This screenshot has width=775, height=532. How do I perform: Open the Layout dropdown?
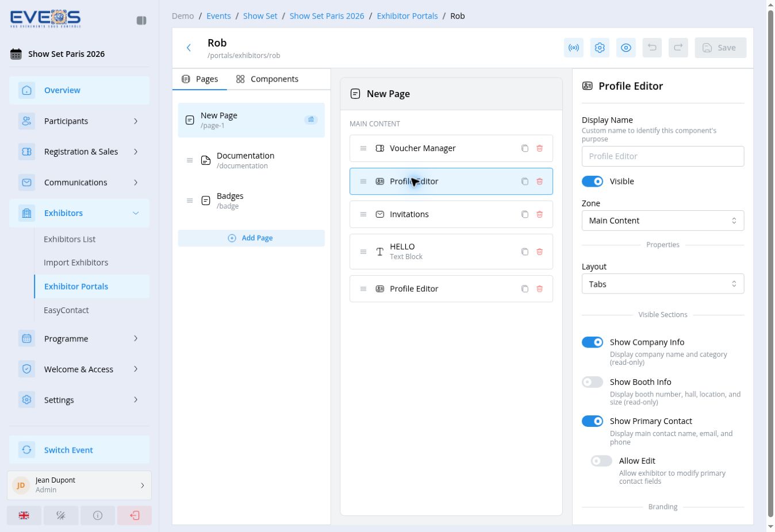pyautogui.click(x=663, y=284)
